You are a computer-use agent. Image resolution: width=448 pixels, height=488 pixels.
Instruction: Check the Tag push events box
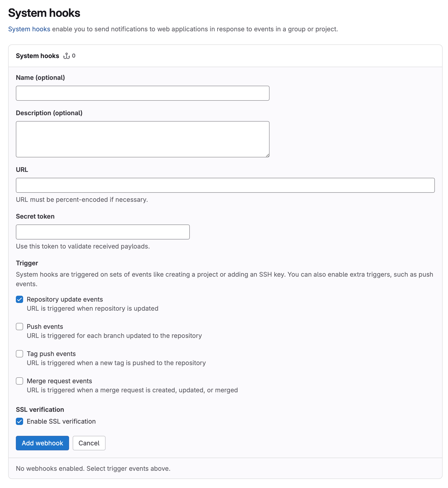pyautogui.click(x=20, y=354)
